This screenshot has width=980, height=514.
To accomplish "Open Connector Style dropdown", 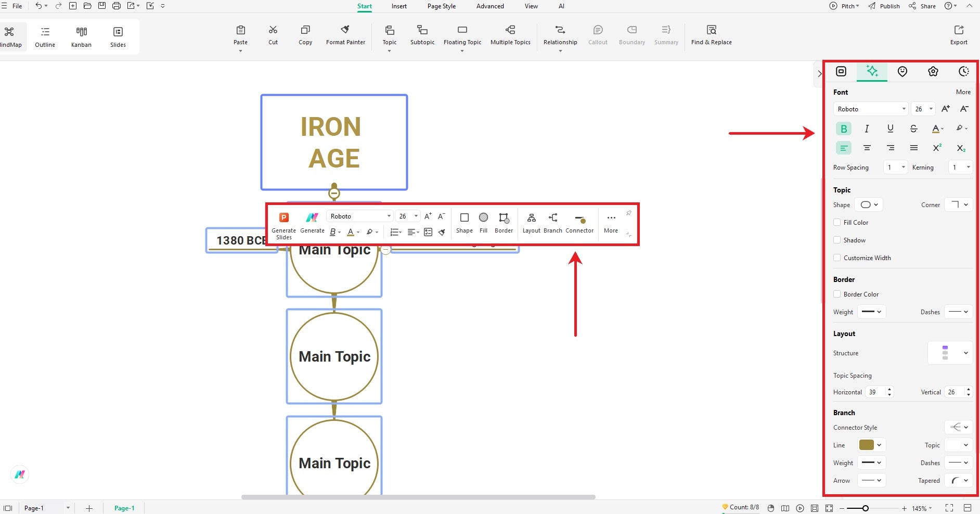I will click(x=958, y=427).
